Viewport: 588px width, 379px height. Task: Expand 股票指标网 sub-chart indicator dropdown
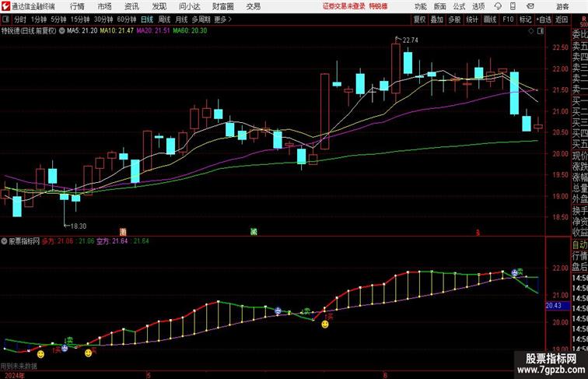tap(4, 241)
